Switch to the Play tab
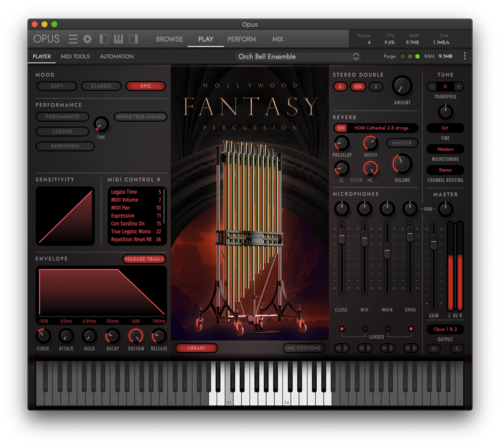The width and height of the screenshot is (500, 447). click(205, 39)
